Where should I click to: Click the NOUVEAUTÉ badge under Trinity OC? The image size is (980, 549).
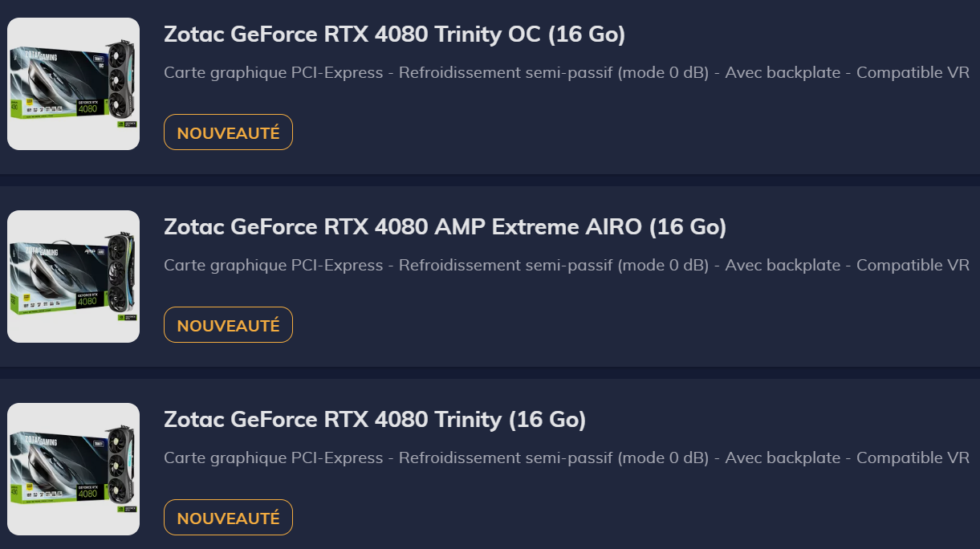[x=228, y=132]
